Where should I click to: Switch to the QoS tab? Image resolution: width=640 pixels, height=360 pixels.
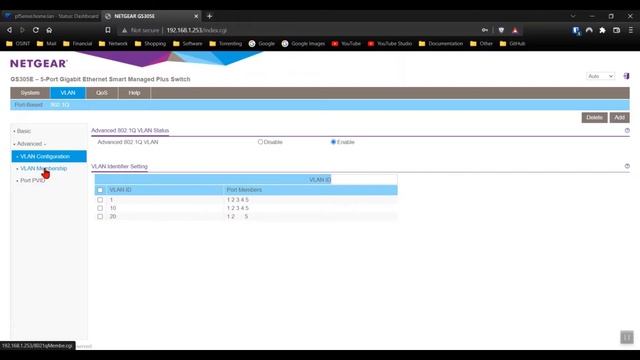(x=102, y=93)
